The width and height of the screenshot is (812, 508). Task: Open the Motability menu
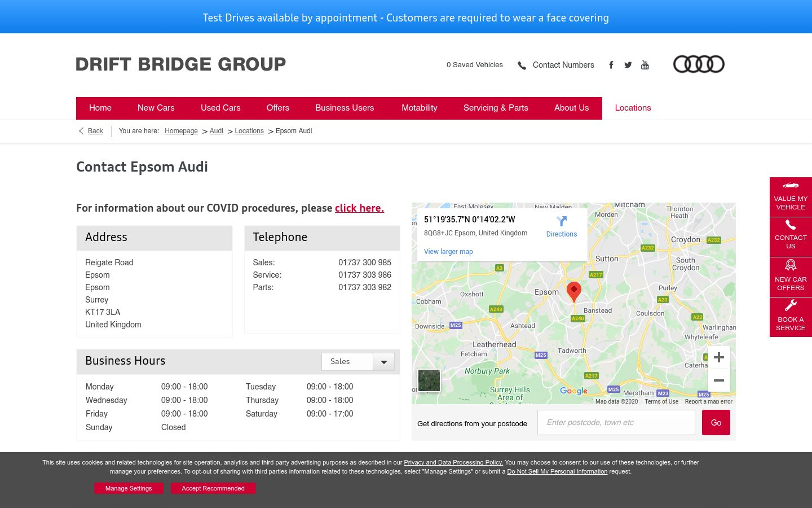pos(420,108)
